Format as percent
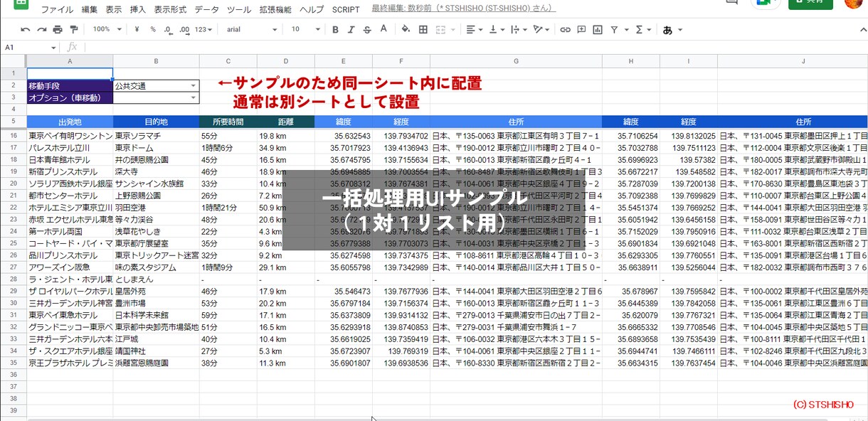The image size is (868, 421). [152, 29]
